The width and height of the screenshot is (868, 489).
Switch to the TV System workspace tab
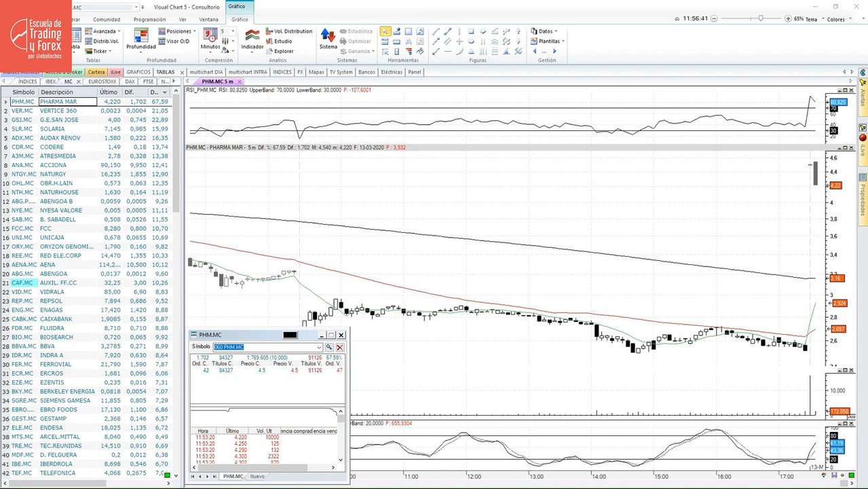(341, 72)
